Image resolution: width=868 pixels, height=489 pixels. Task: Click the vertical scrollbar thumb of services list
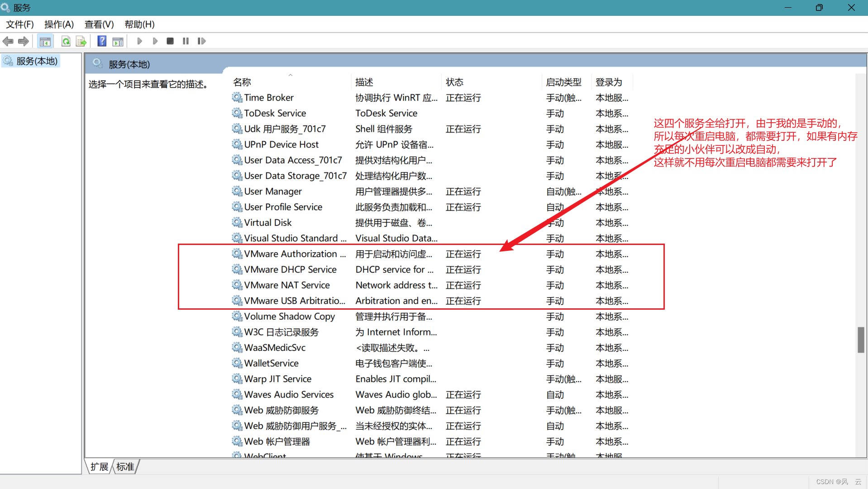861,340
